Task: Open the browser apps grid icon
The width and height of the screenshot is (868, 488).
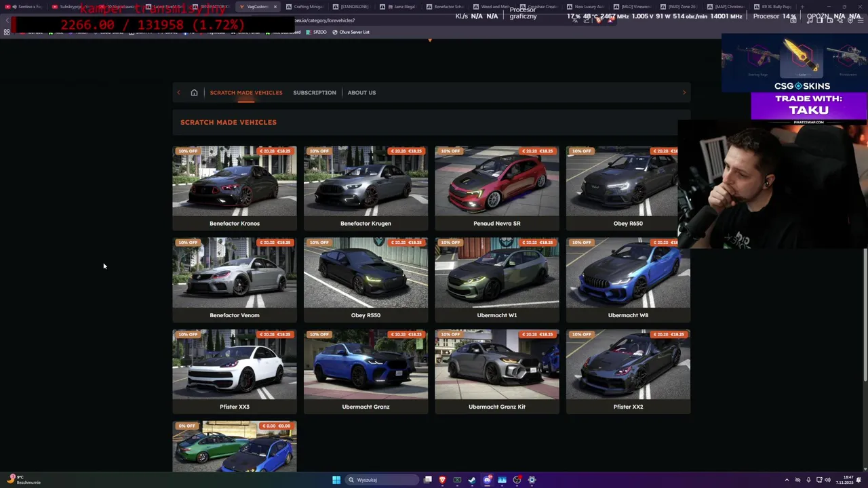Action: (7, 32)
